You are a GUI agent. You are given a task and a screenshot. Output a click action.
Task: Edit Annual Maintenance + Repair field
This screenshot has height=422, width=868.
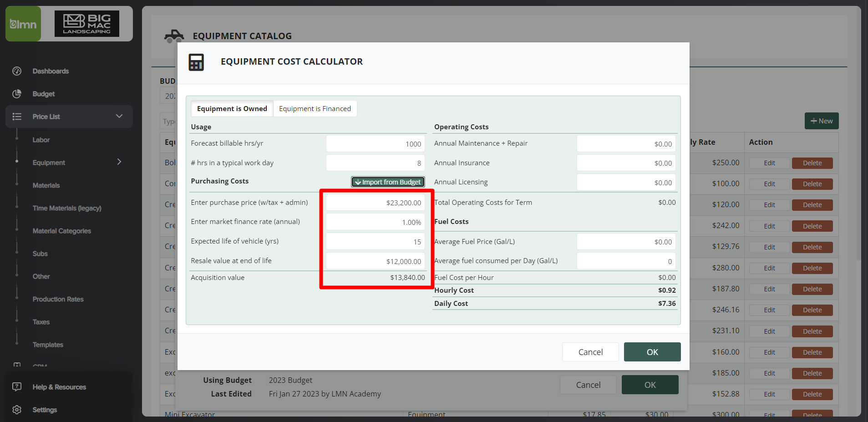pyautogui.click(x=626, y=143)
